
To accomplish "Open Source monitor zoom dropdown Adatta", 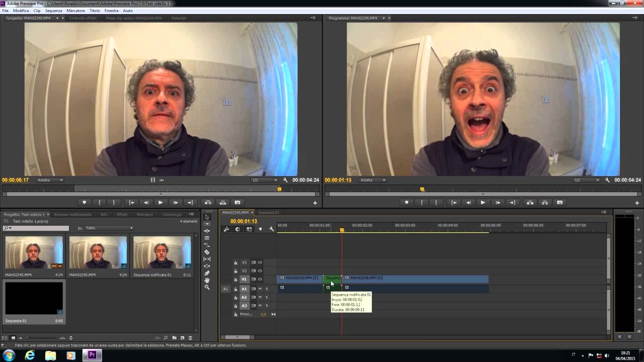I will point(50,180).
